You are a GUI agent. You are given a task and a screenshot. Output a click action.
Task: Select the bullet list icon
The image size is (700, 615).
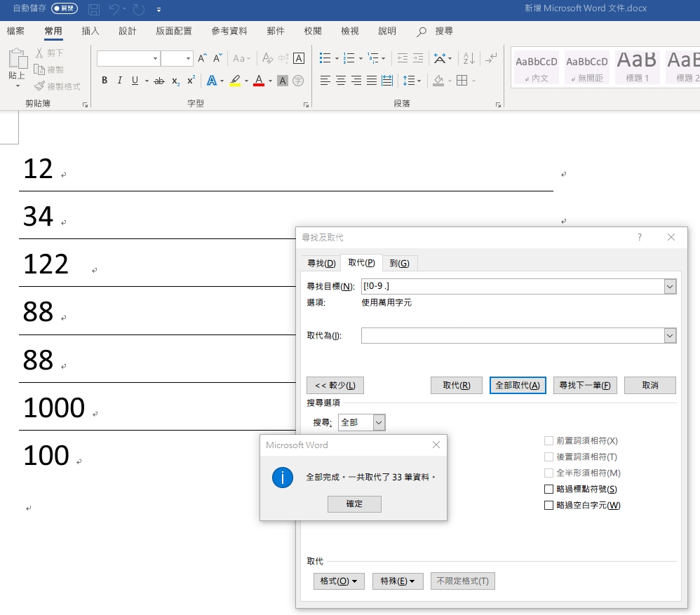(325, 58)
